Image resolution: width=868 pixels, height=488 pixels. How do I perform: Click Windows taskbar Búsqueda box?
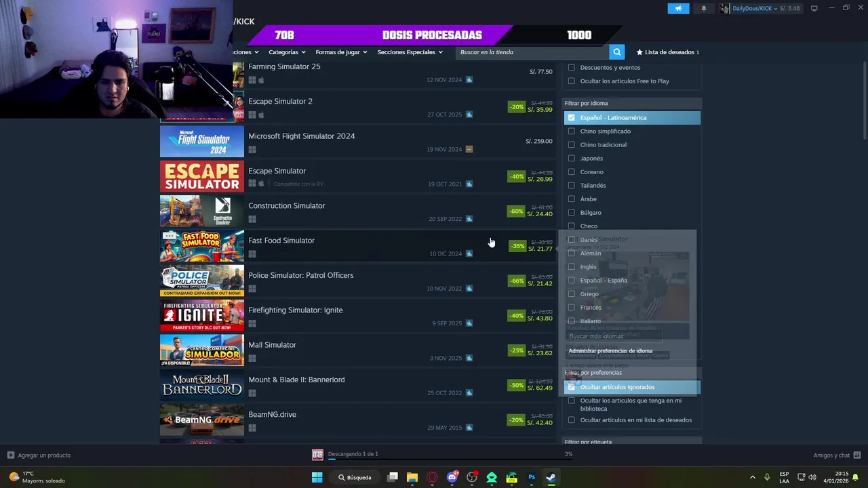[x=355, y=477]
